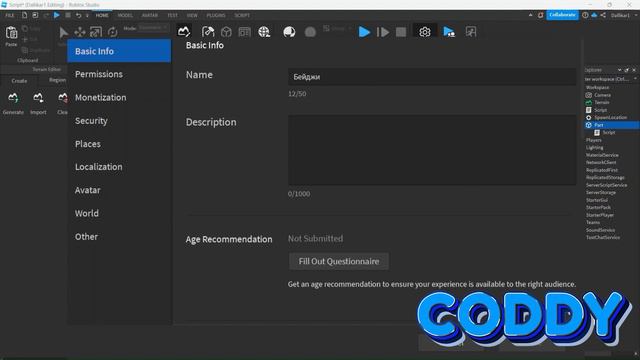Switch to the VIEW ribbon tab

[192, 15]
